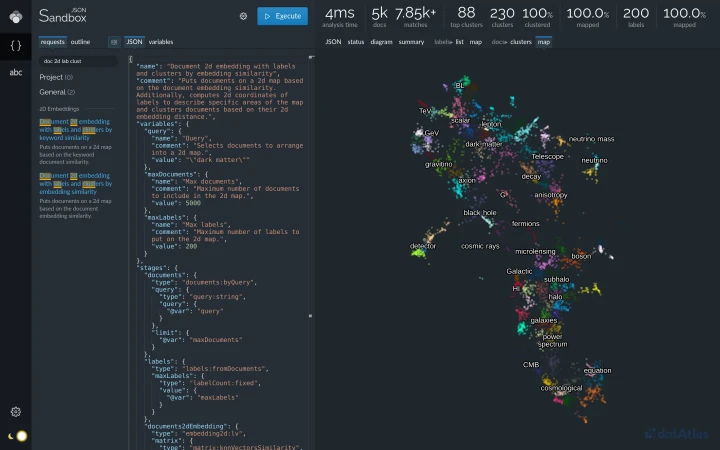720x450 pixels.
Task: Click the 'equation' map label
Action: point(597,371)
